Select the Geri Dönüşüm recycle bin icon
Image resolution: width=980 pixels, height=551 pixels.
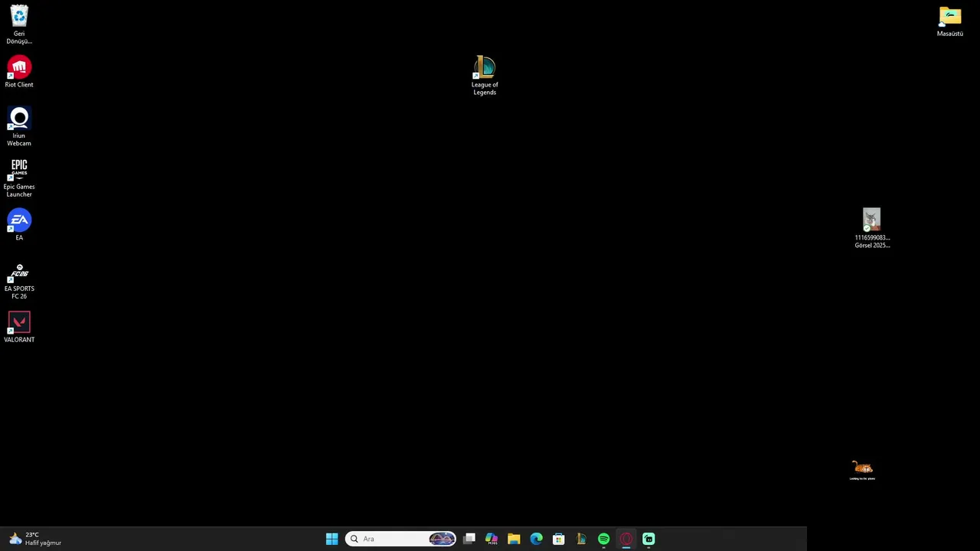click(x=19, y=24)
